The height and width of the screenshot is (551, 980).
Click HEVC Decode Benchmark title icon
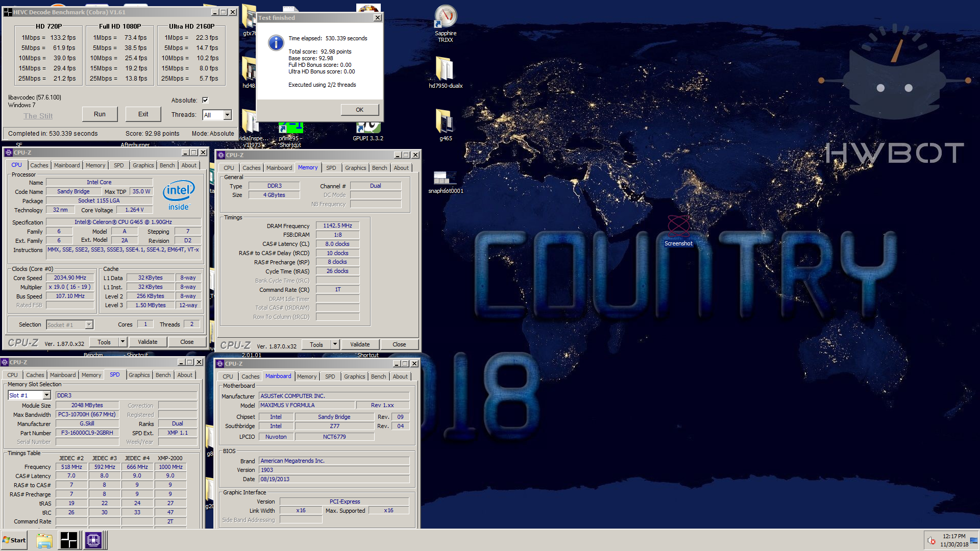[x=8, y=12]
